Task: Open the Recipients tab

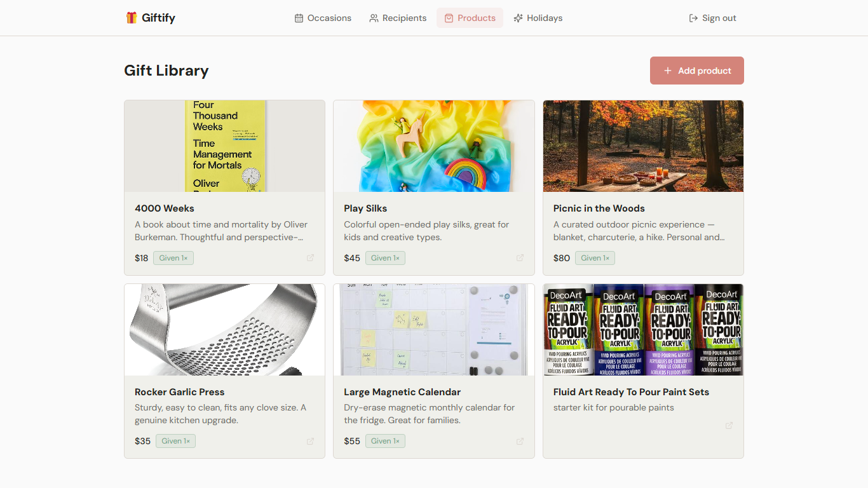Action: 398,18
